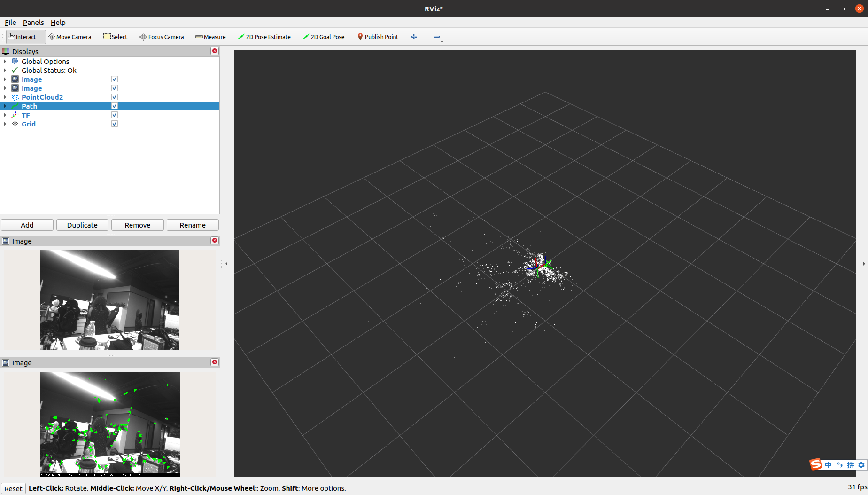This screenshot has height=495, width=868.
Task: Activate the Focus Camera tool
Action: click(x=162, y=37)
